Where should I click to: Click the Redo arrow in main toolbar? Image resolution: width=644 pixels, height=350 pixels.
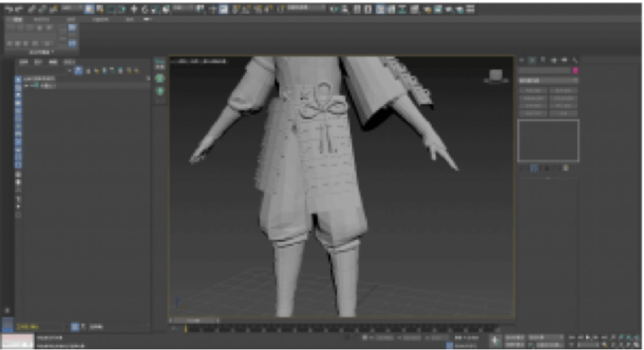coord(20,9)
